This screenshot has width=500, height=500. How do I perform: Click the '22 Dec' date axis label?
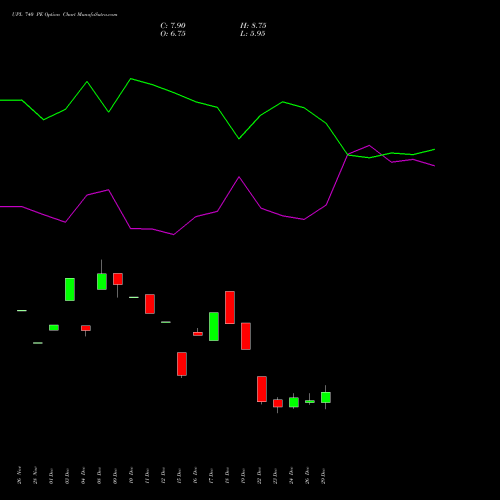[259, 475]
